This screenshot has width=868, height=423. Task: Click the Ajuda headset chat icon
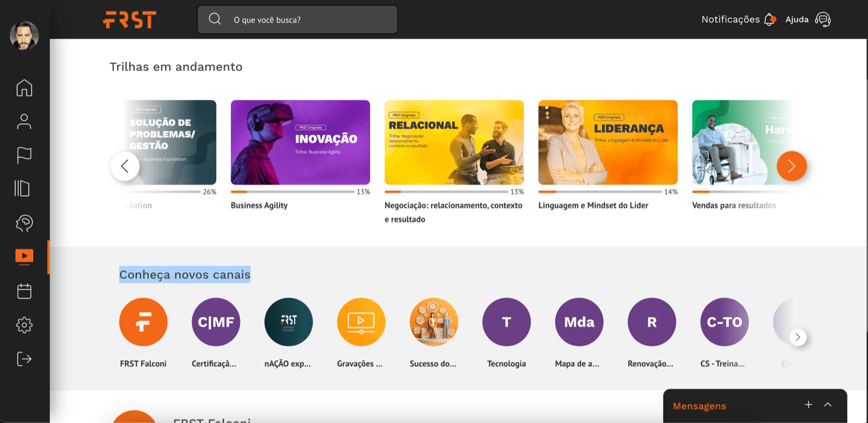(x=823, y=19)
